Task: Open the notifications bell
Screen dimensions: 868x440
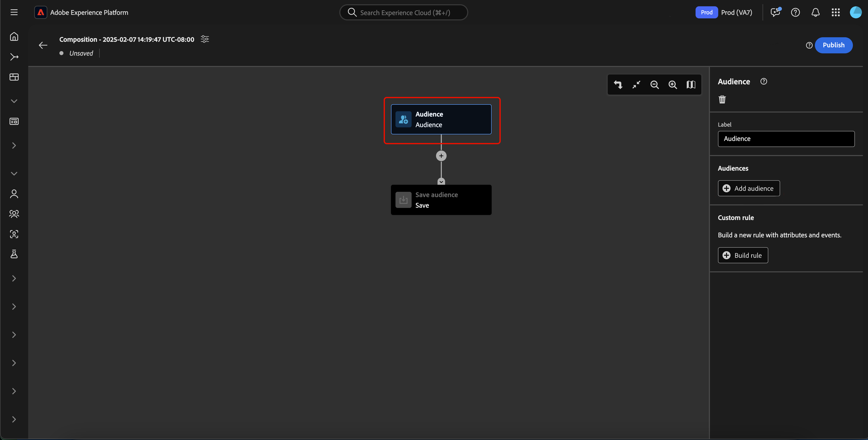Action: [x=815, y=13]
